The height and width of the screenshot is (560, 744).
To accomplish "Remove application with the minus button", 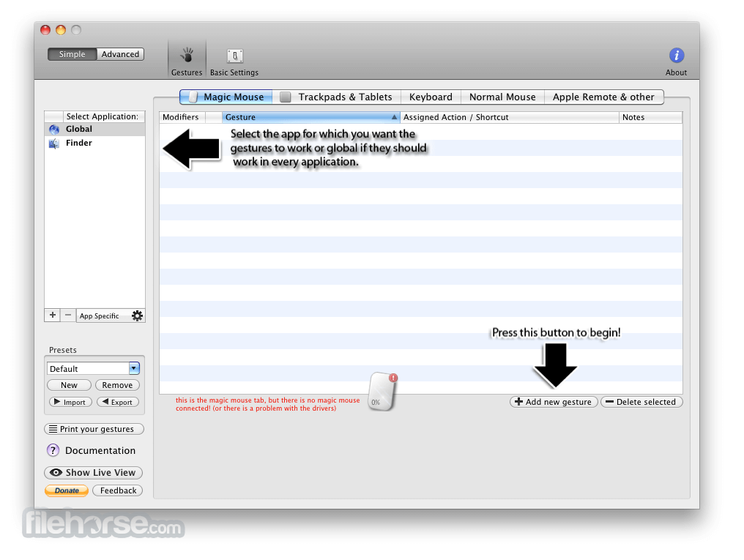I will [x=68, y=316].
